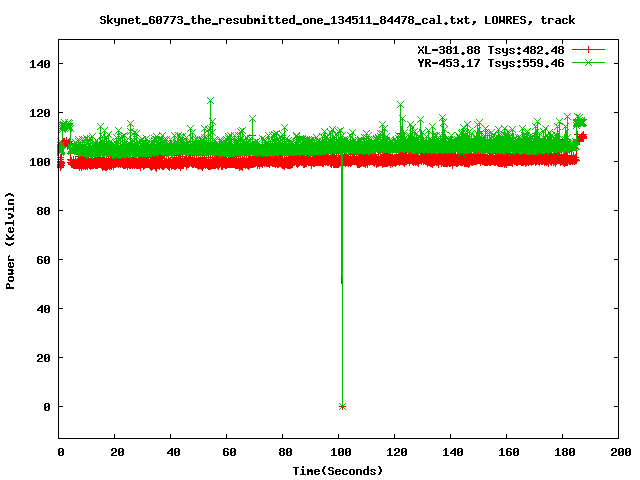This screenshot has height=480, width=640.
Task: Click the y-axis tick label 0
Action: coord(47,407)
